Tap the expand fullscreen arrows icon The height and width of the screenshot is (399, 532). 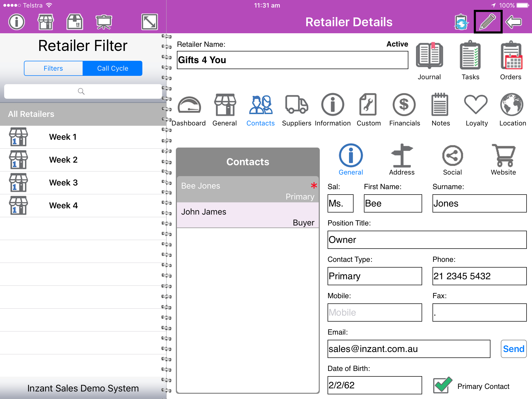point(149,22)
